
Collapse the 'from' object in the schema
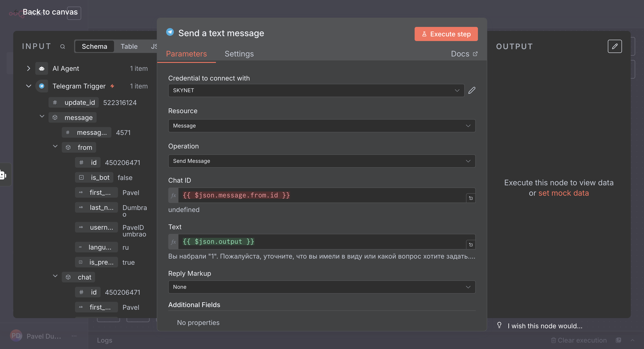[x=55, y=146]
